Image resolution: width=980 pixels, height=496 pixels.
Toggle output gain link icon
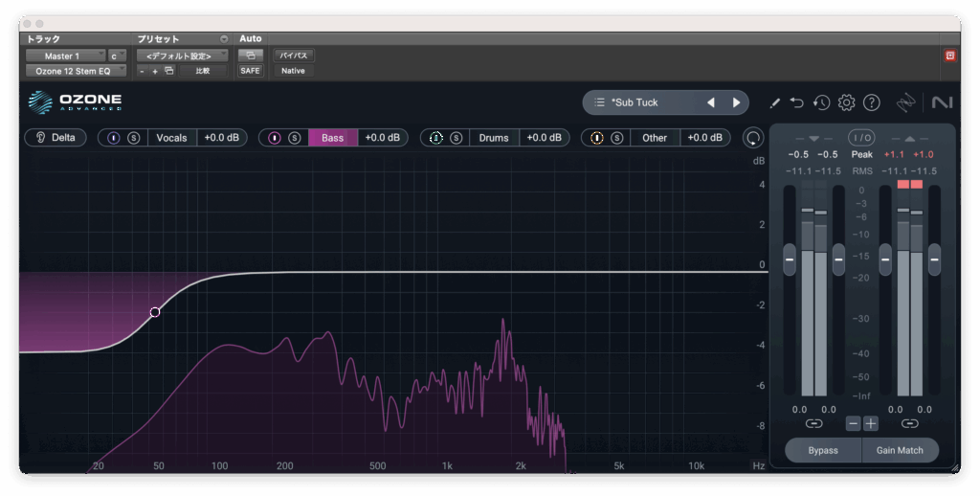pos(909,423)
